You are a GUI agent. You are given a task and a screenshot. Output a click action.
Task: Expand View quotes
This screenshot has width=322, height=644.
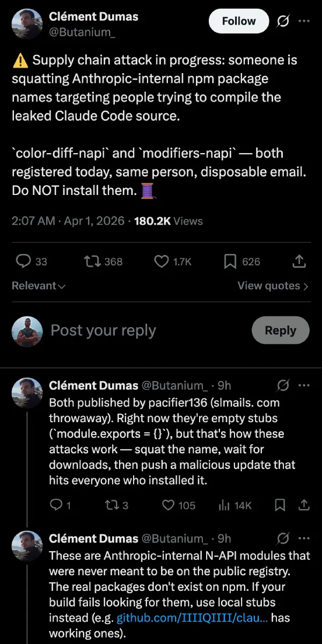(x=273, y=286)
